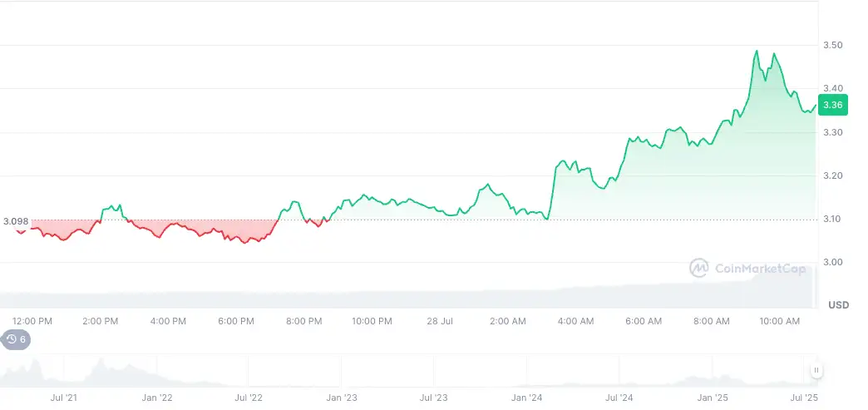This screenshot has width=868, height=410.
Task: Click the 3.20 price axis label
Action: coord(832,175)
